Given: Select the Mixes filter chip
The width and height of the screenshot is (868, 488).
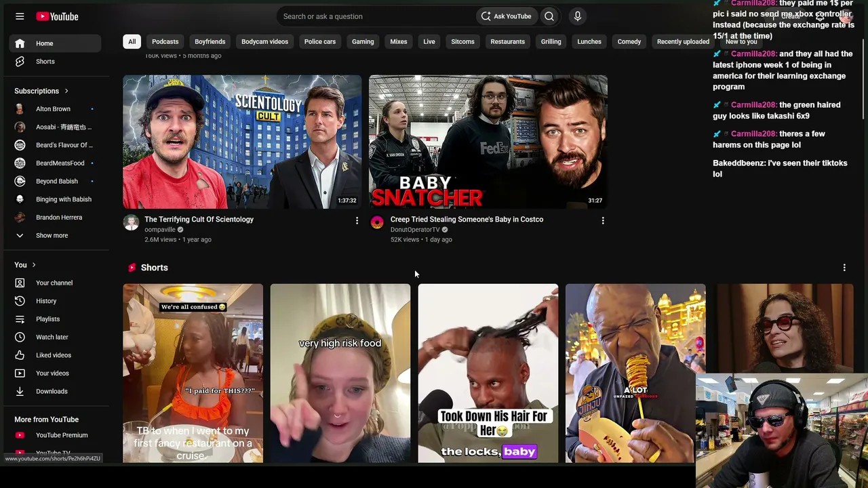Looking at the screenshot, I should tap(399, 42).
